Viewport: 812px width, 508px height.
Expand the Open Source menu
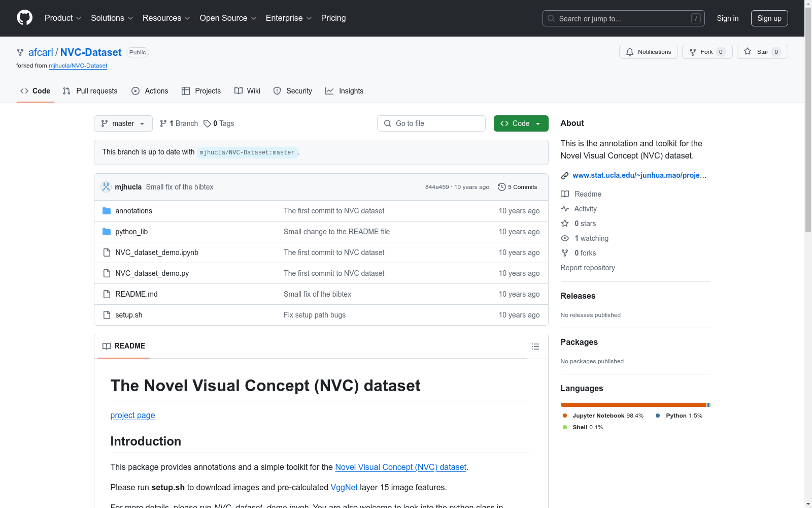pyautogui.click(x=228, y=18)
